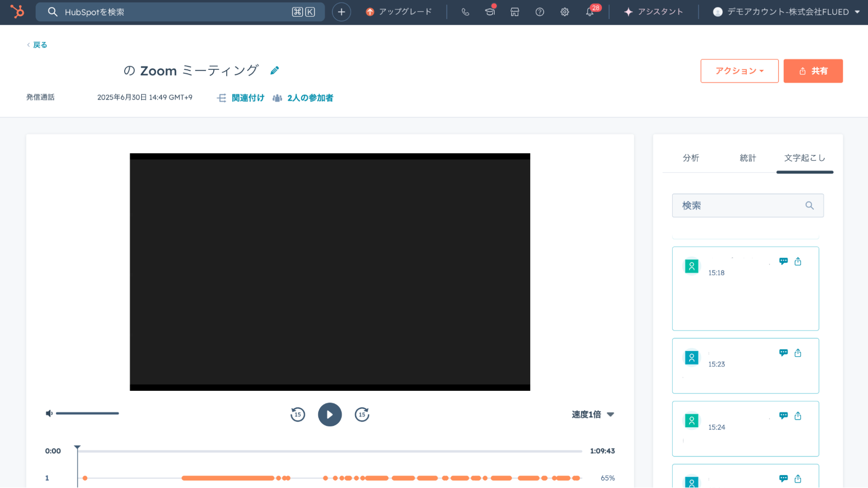This screenshot has width=868, height=488.
Task: Click the pencil icon to edit title
Action: (274, 71)
